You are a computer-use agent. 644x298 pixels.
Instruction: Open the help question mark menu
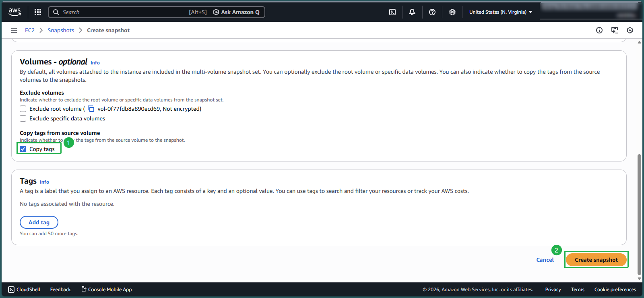point(432,12)
